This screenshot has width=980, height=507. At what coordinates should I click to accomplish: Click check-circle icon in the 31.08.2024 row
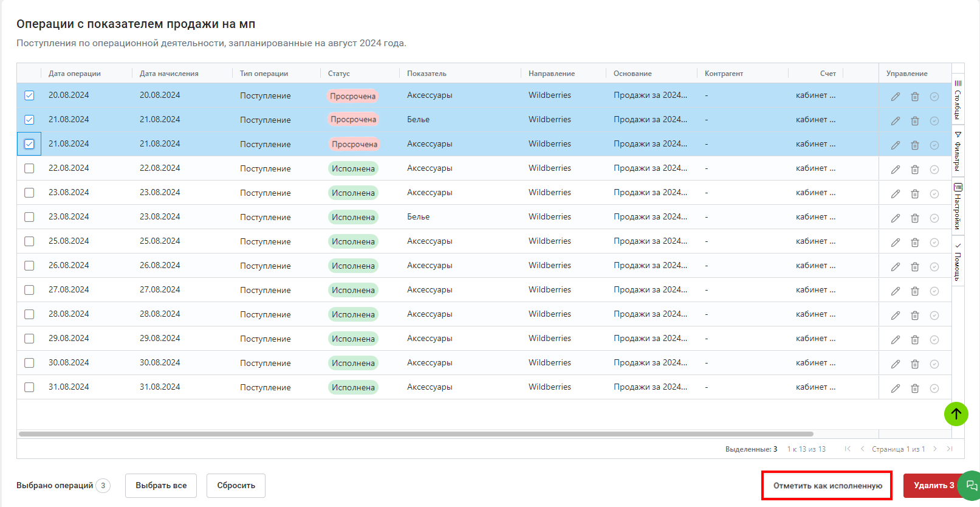pyautogui.click(x=934, y=388)
